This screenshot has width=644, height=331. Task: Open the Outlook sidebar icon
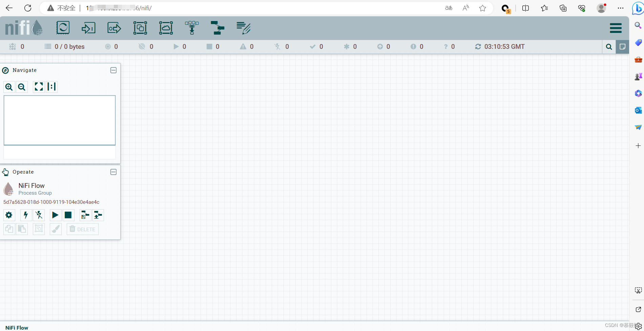[638, 110]
